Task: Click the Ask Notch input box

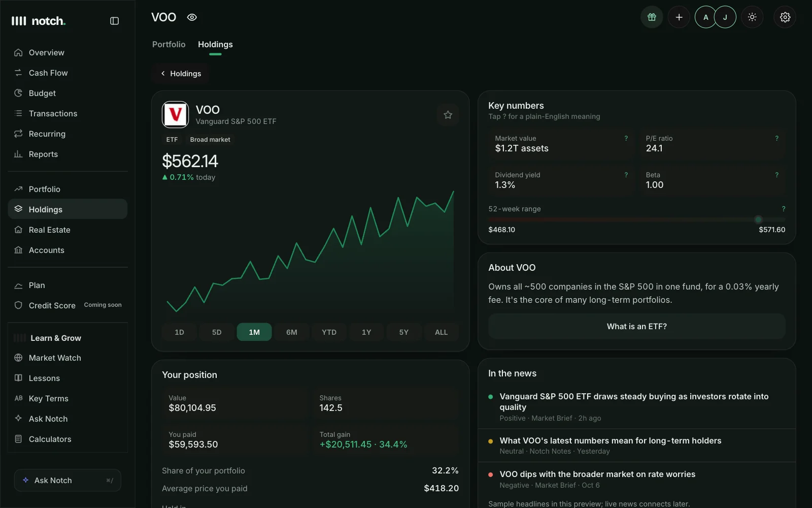Action: click(67, 480)
